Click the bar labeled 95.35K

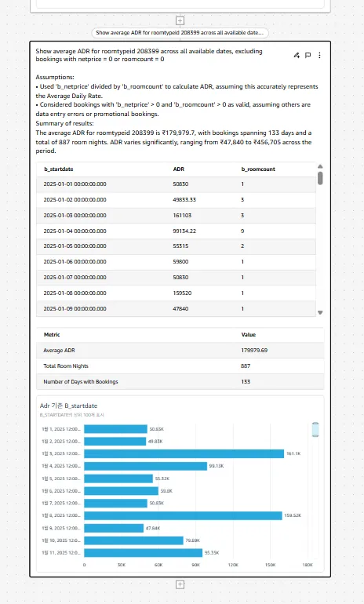[144, 553]
